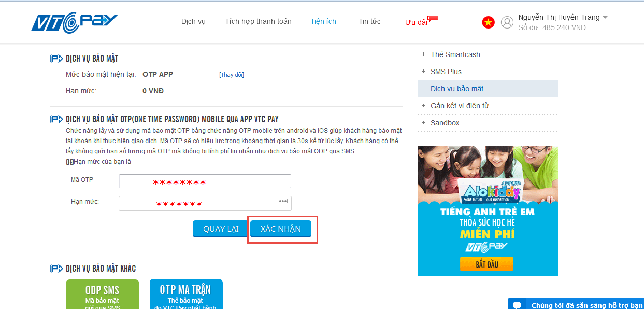Expand the Gắn kết ví điện tử item
Image resolution: width=644 pixels, height=309 pixels.
pos(488,106)
